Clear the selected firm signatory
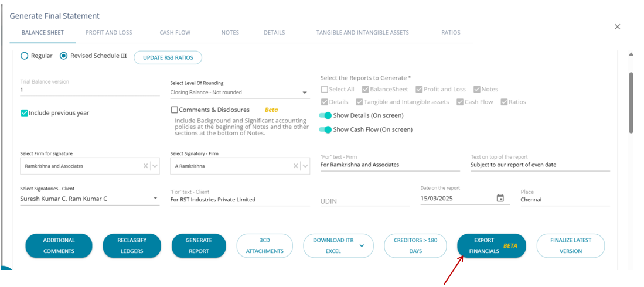This screenshot has height=287, width=644. (x=296, y=166)
